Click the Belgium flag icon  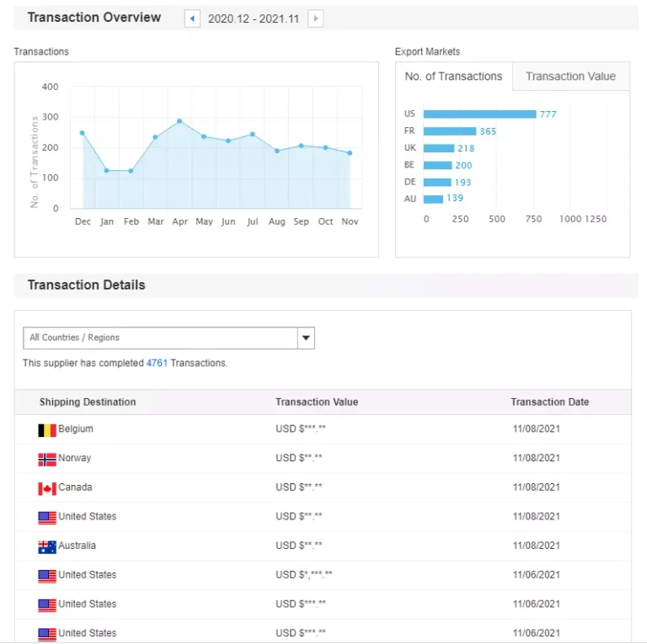tap(47, 430)
